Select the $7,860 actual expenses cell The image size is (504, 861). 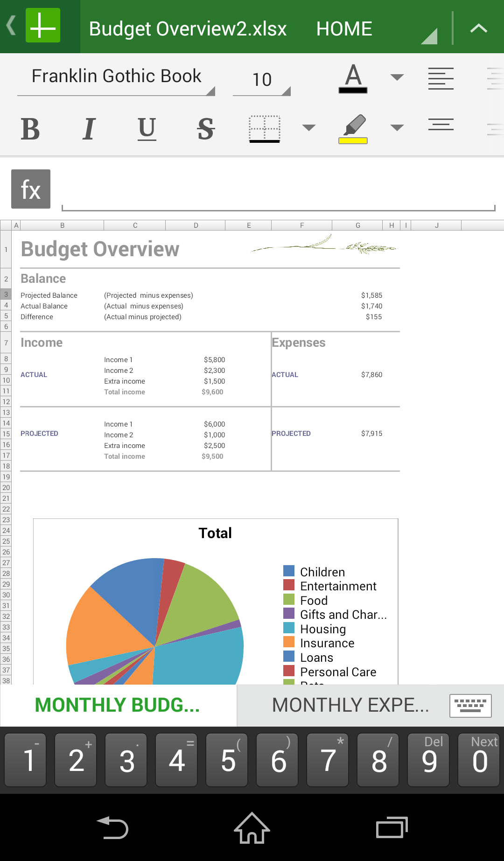(x=371, y=375)
